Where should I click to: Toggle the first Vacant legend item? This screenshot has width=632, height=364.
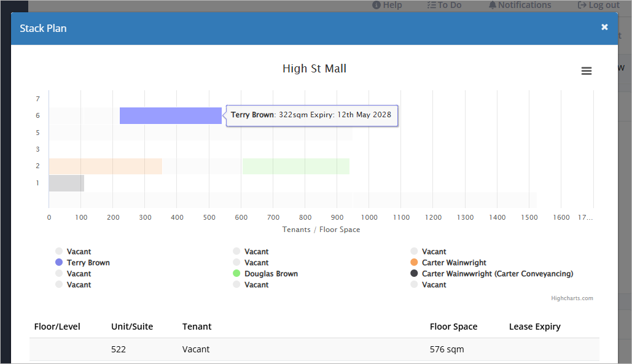73,252
